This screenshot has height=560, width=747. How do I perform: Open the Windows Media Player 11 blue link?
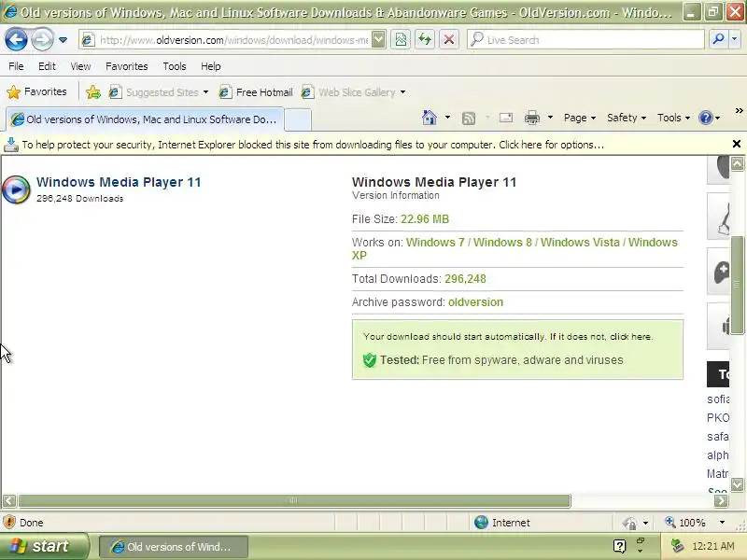click(x=119, y=182)
